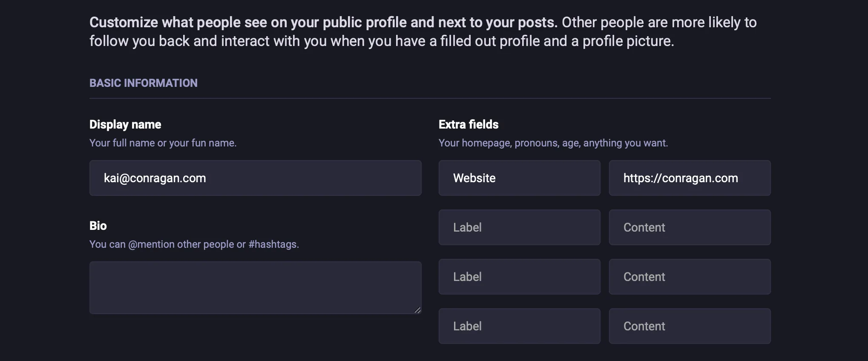
Task: Click the @mention and #hashtags hint text
Action: 194,244
